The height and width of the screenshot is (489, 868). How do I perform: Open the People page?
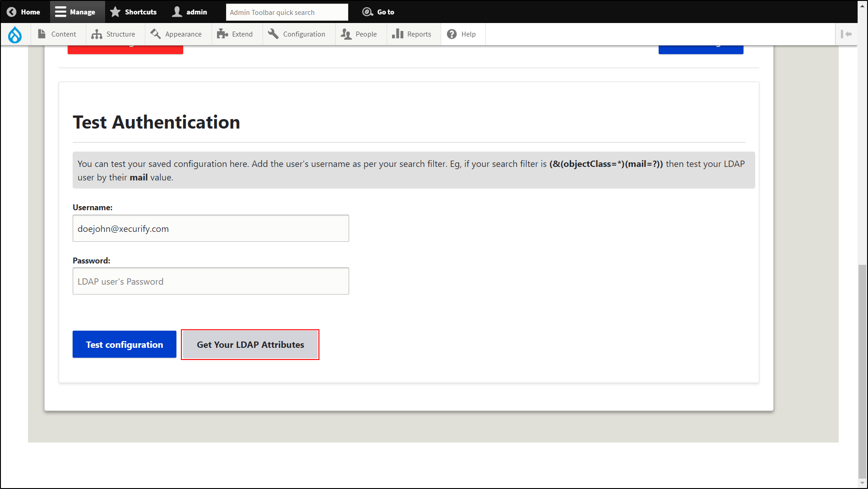pyautogui.click(x=359, y=34)
